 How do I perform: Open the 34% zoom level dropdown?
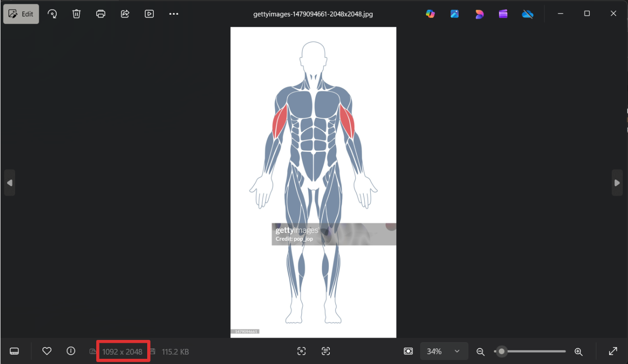[444, 351]
